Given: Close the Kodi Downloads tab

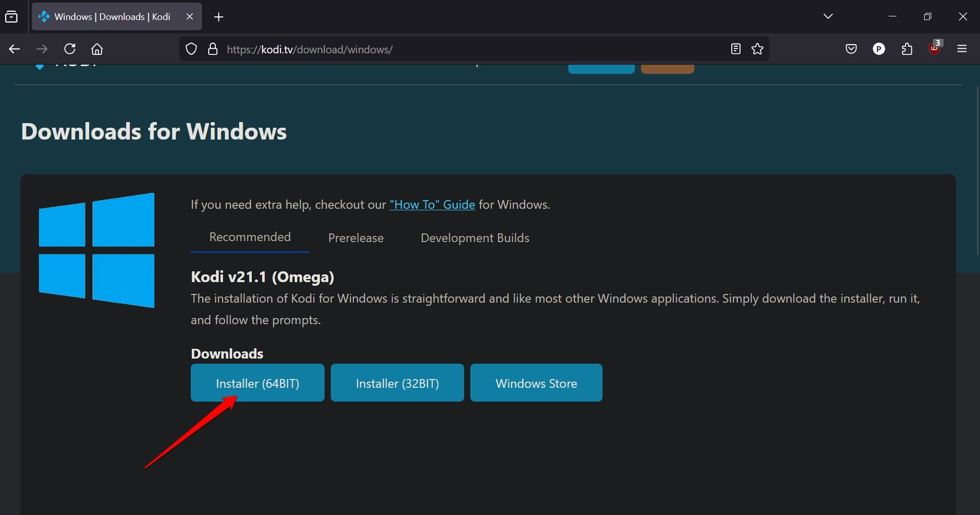Looking at the screenshot, I should click(190, 16).
